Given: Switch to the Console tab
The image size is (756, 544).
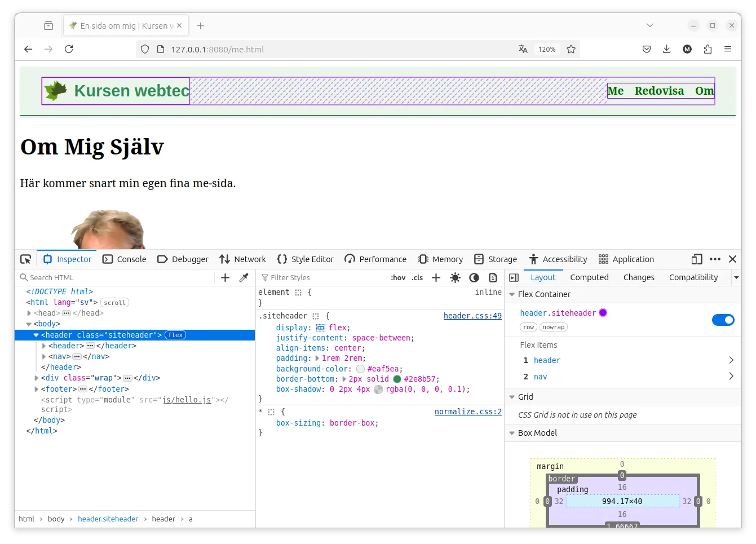Looking at the screenshot, I should pyautogui.click(x=125, y=259).
